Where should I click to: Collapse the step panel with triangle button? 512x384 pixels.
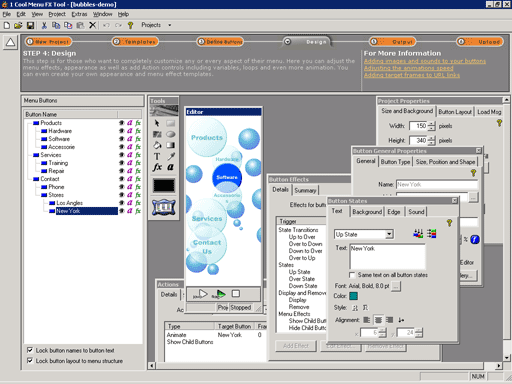(10, 42)
